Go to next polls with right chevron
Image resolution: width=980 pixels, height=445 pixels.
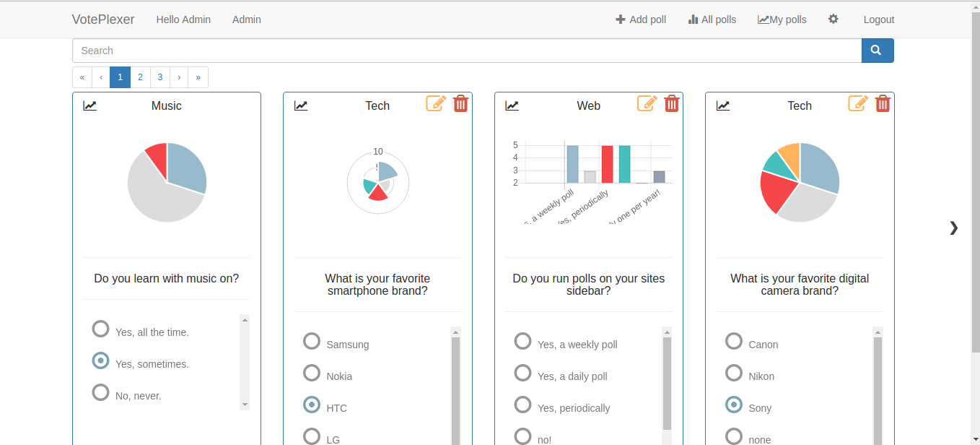(953, 228)
